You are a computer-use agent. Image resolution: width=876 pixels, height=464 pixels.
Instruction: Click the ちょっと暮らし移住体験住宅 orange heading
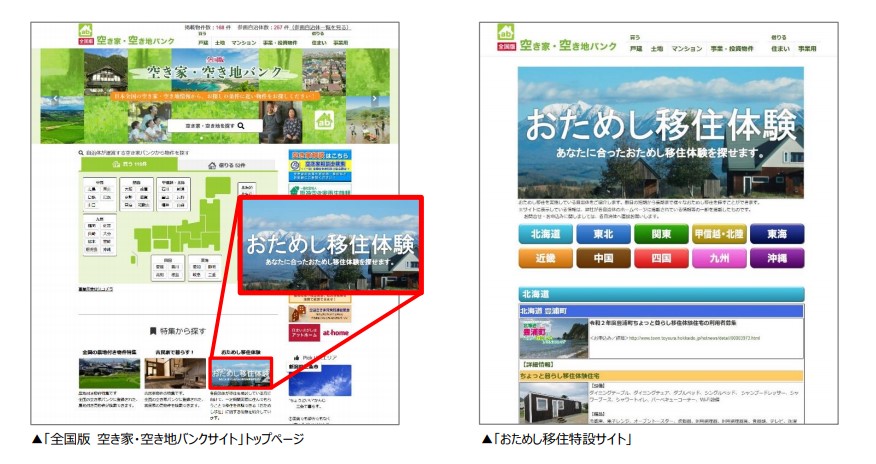point(661,376)
